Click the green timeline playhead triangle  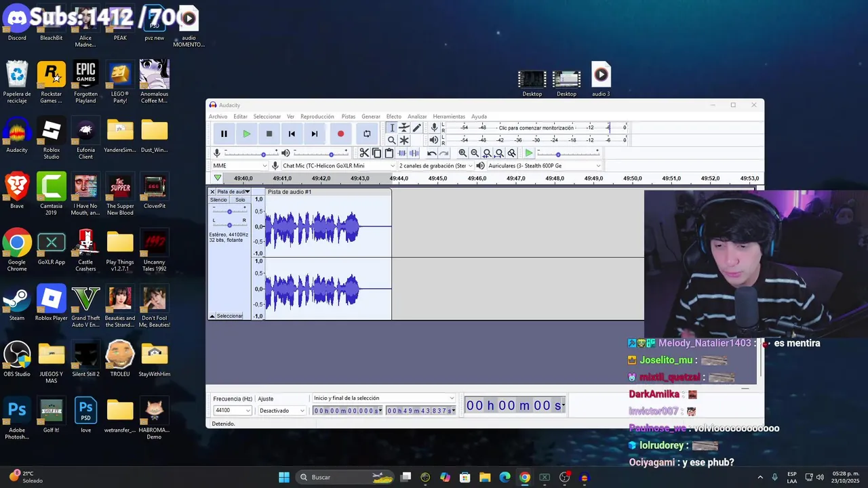coord(218,178)
